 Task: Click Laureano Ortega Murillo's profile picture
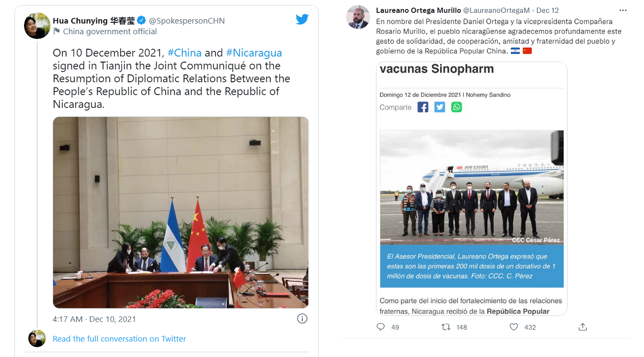(358, 17)
